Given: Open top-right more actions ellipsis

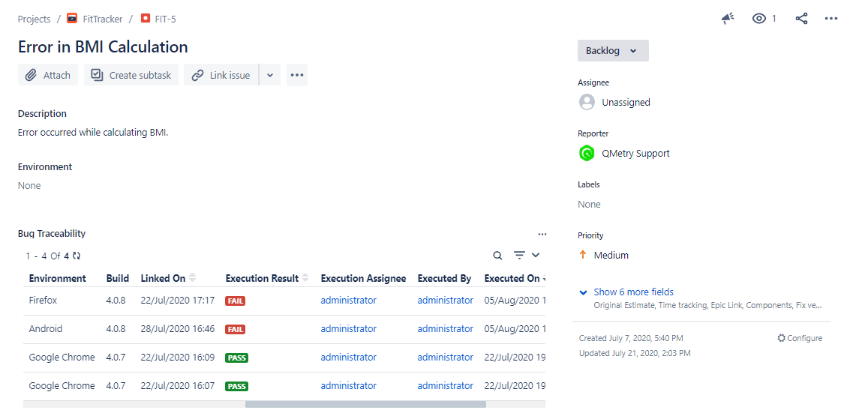Looking at the screenshot, I should click(x=831, y=19).
